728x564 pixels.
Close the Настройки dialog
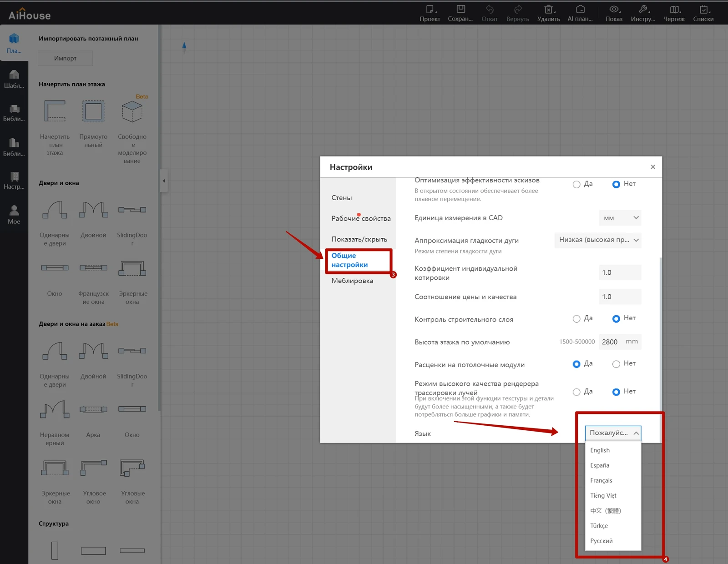click(x=652, y=167)
